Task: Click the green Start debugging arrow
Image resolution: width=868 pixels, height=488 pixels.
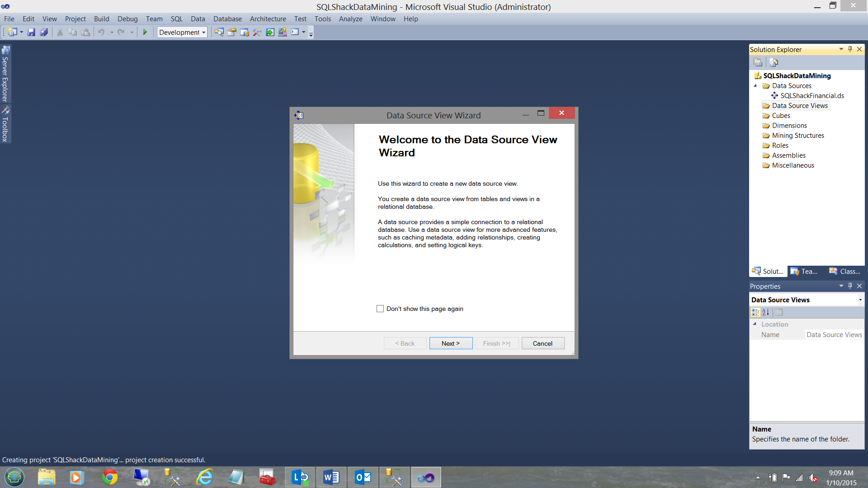Action: click(145, 32)
